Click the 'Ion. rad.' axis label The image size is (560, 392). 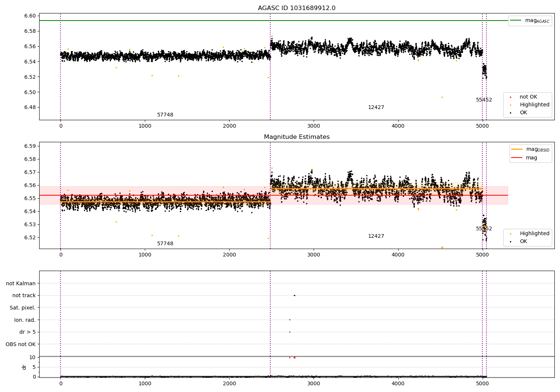[x=25, y=320]
